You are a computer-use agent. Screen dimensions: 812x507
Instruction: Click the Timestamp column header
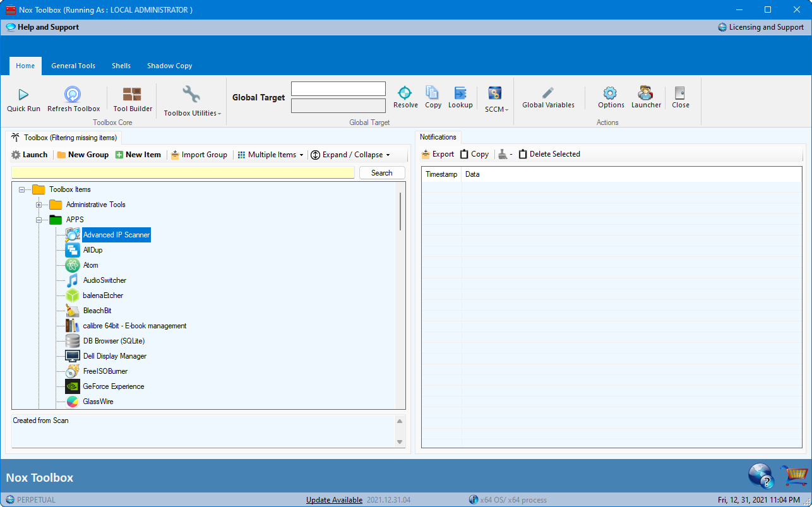441,174
